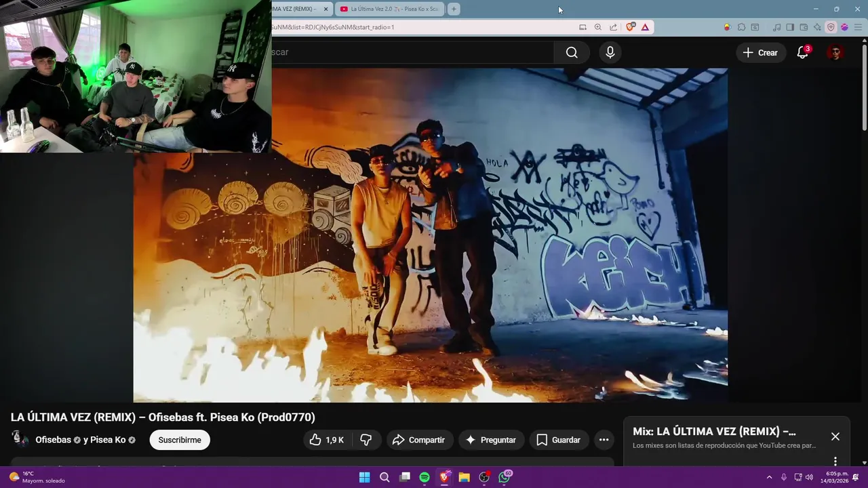
Task: Open the Brave VPN shield toolbar icon
Action: [831, 27]
